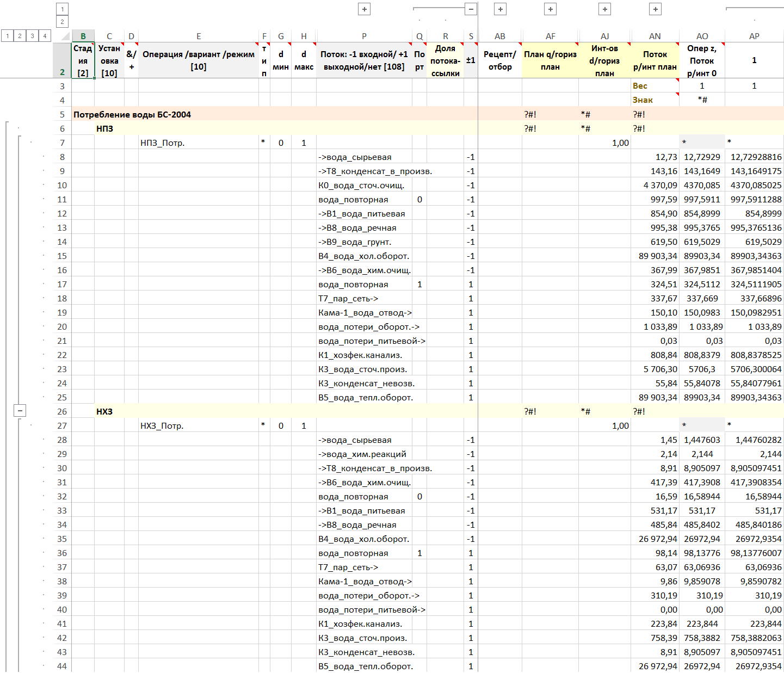
Task: Show row outline level 3
Action: click(x=33, y=36)
